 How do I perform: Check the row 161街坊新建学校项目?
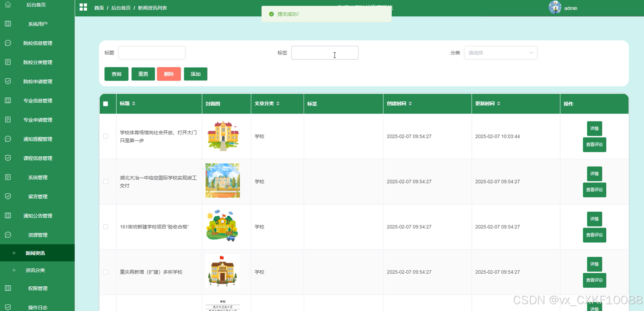[105, 227]
